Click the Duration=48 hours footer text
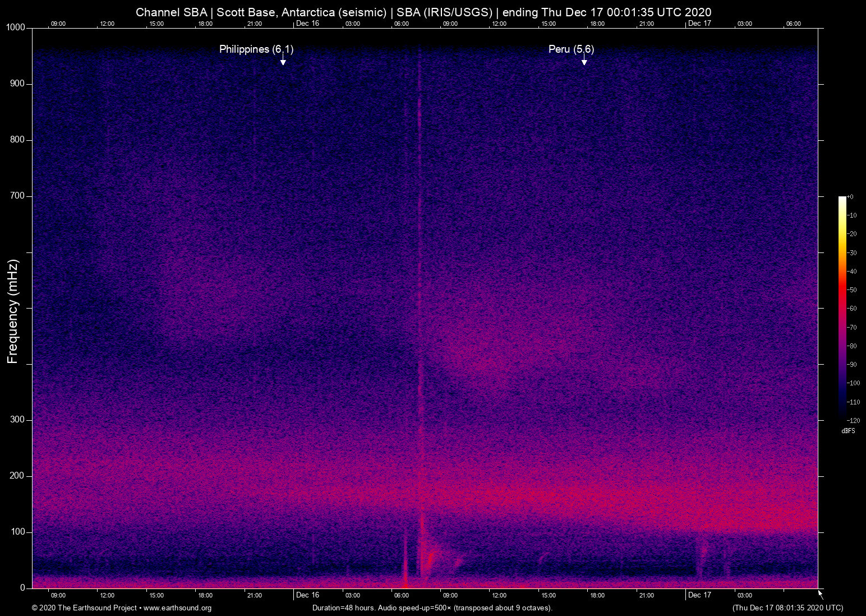This screenshot has height=616, width=866. point(432,608)
